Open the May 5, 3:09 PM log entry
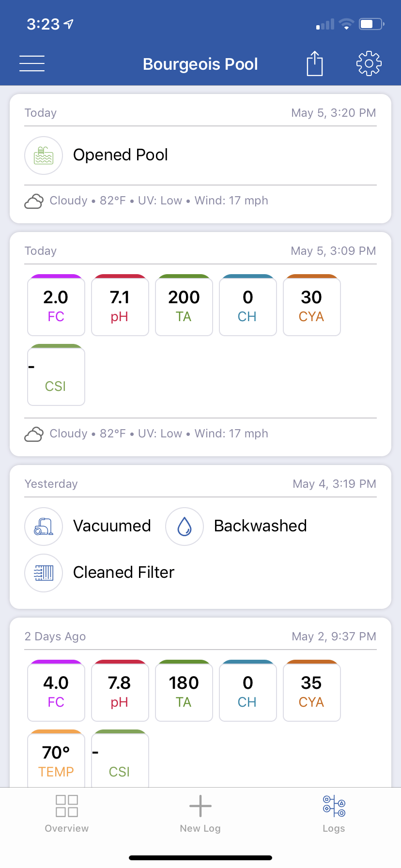This screenshot has width=401, height=868. pos(200,344)
